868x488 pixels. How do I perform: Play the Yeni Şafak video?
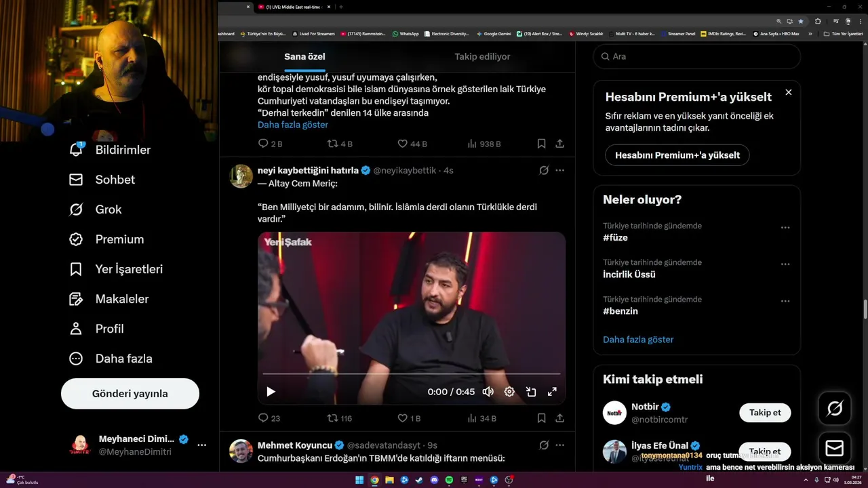271,392
